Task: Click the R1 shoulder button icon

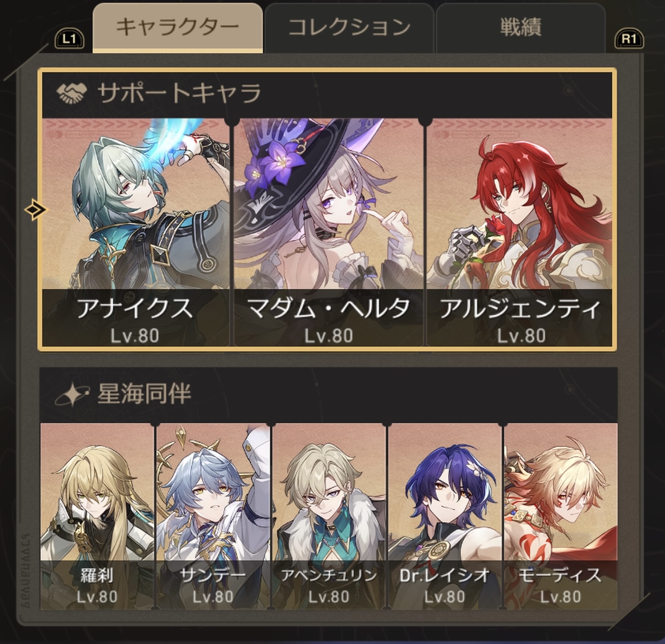Action: pos(629,39)
